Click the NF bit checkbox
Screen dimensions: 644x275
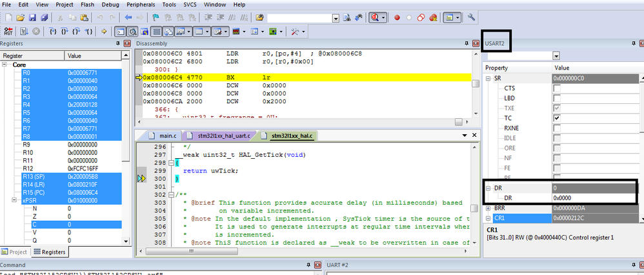557,158
